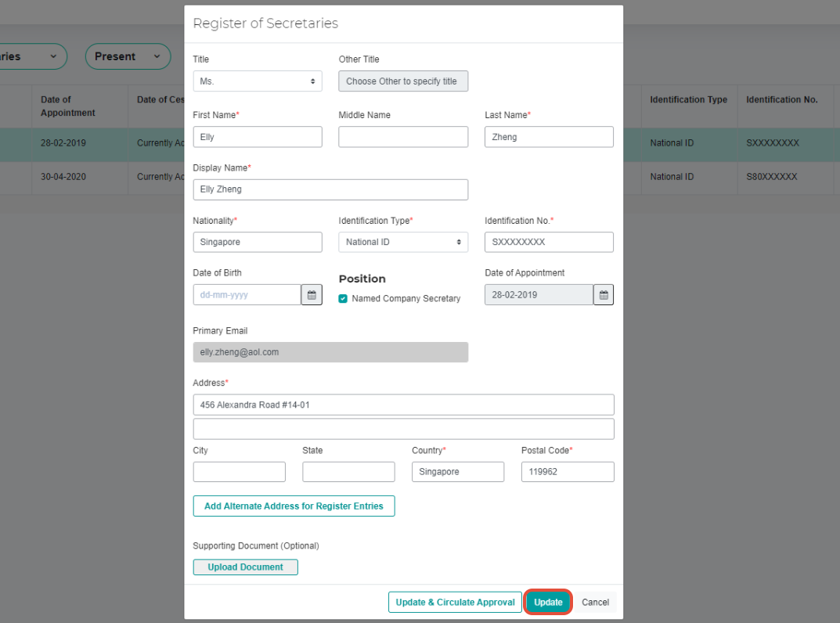Click Update & Circulate Approval

(x=455, y=602)
